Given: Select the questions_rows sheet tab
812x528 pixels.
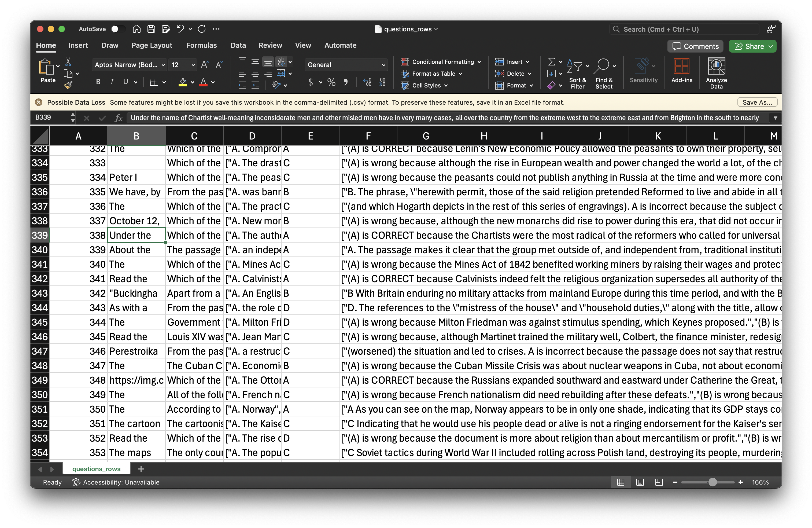Looking at the screenshot, I should (97, 469).
